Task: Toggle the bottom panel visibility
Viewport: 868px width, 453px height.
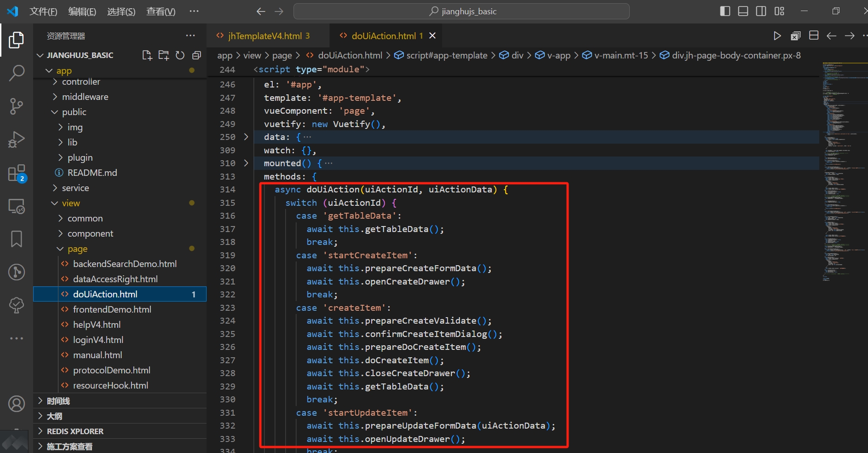Action: (742, 11)
